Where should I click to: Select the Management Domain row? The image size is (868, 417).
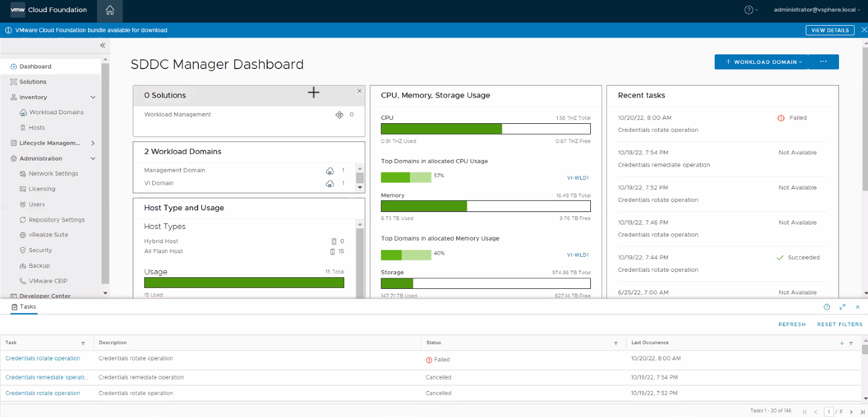246,170
